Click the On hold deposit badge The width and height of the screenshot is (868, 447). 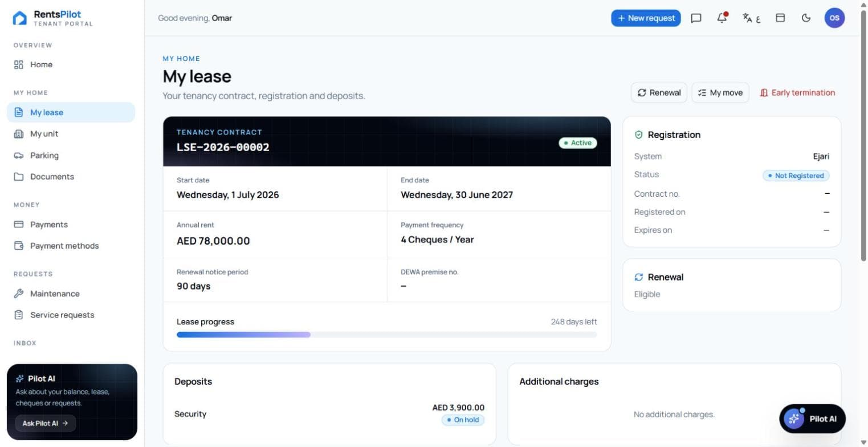(x=463, y=420)
